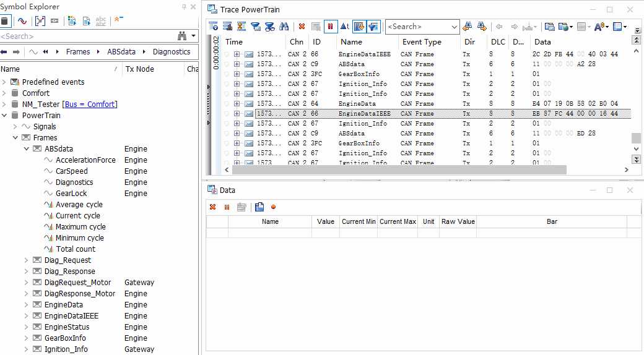
Task: Click the red record dot in Data window
Action: (x=273, y=207)
